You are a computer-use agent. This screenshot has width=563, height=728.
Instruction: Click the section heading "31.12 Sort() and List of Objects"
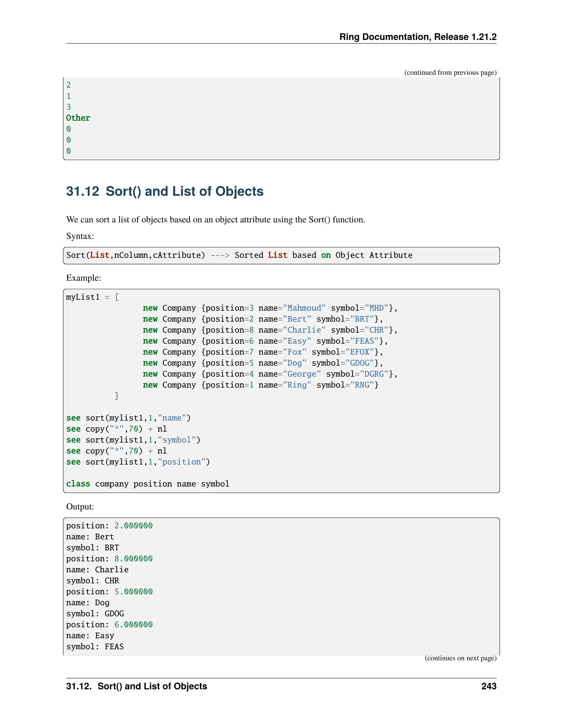pyautogui.click(x=165, y=191)
